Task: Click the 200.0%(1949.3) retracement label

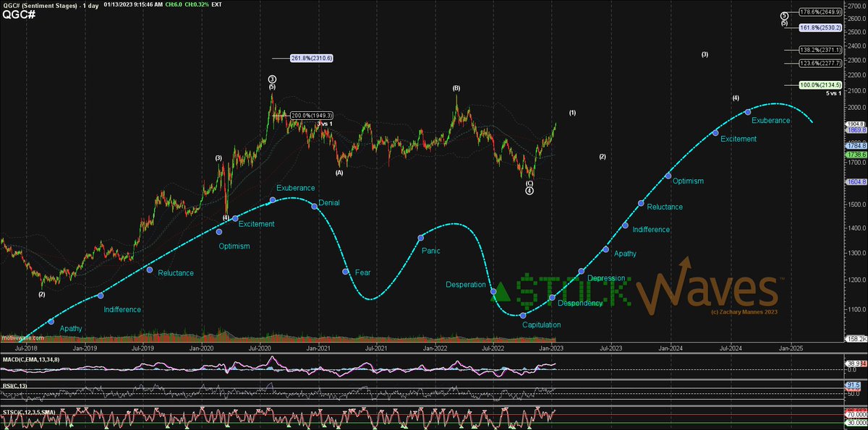Action: pos(310,114)
